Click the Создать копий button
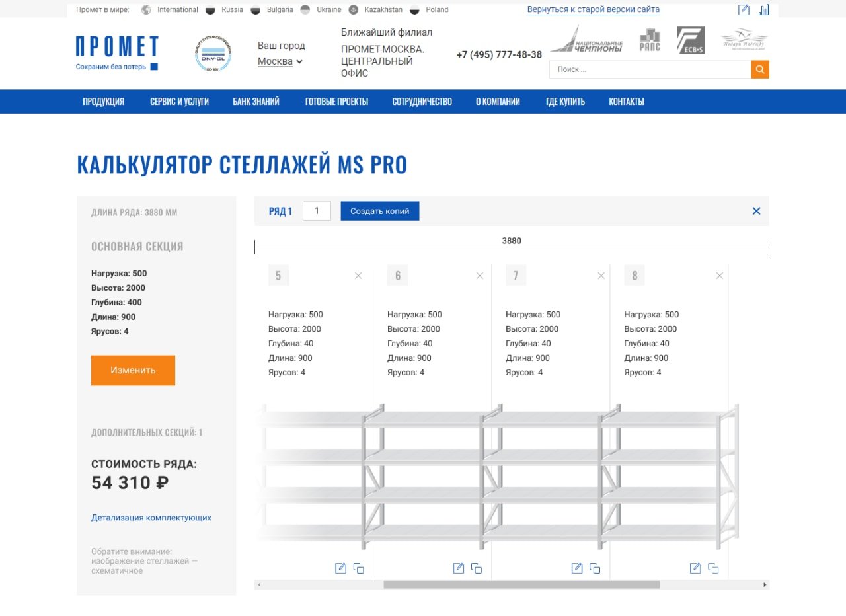Image resolution: width=846 pixels, height=616 pixels. pyautogui.click(x=380, y=211)
